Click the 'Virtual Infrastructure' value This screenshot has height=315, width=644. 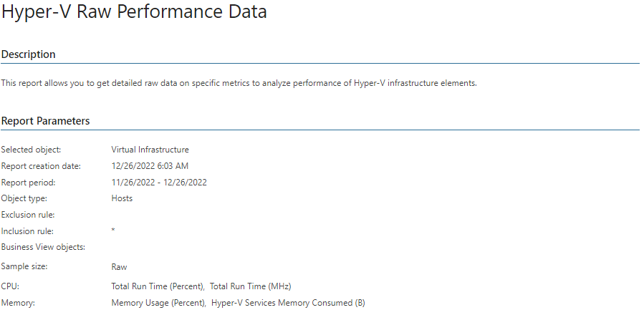point(150,150)
